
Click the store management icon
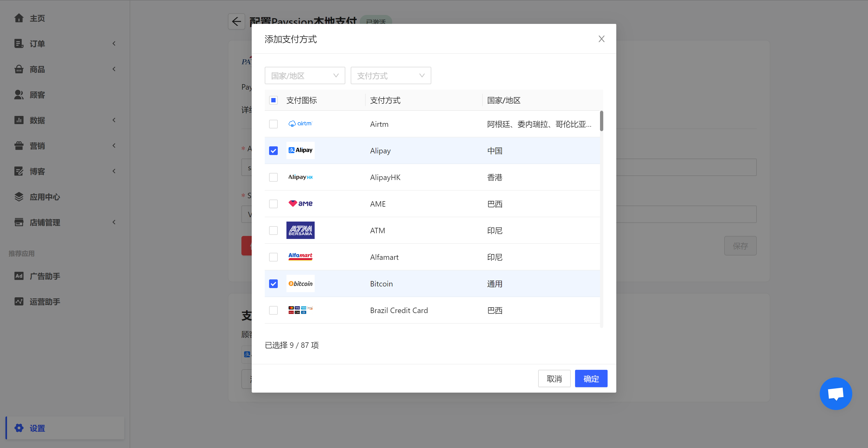[19, 222]
